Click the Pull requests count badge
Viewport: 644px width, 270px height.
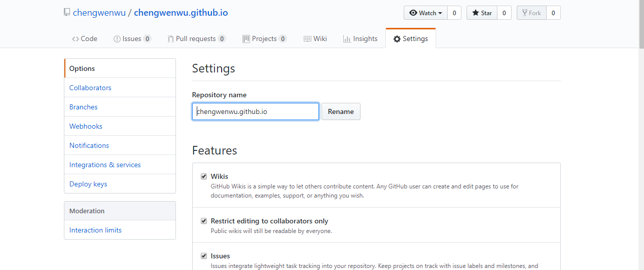tap(222, 39)
